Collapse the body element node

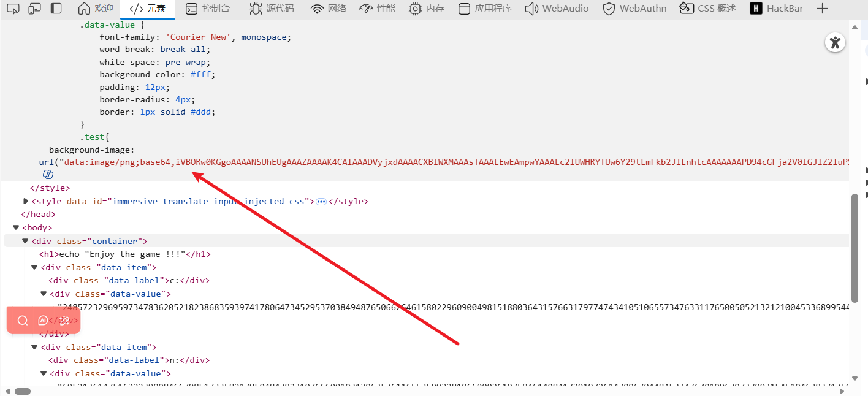[x=17, y=227]
